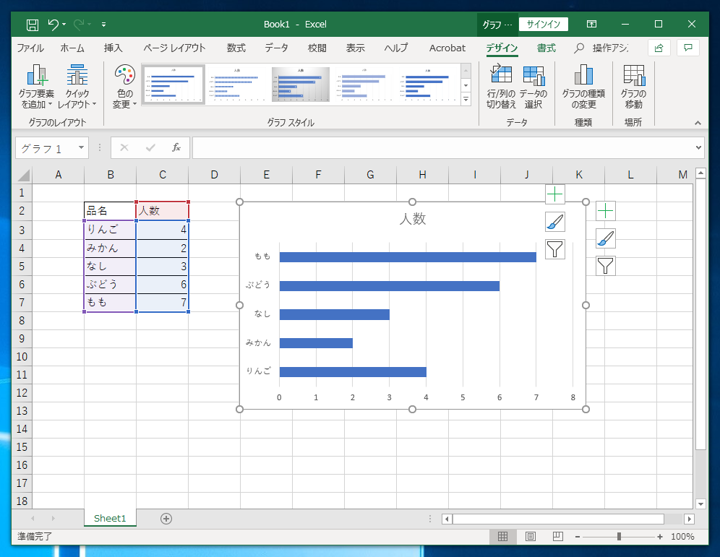Undo the last action
This screenshot has width=720, height=557.
53,24
